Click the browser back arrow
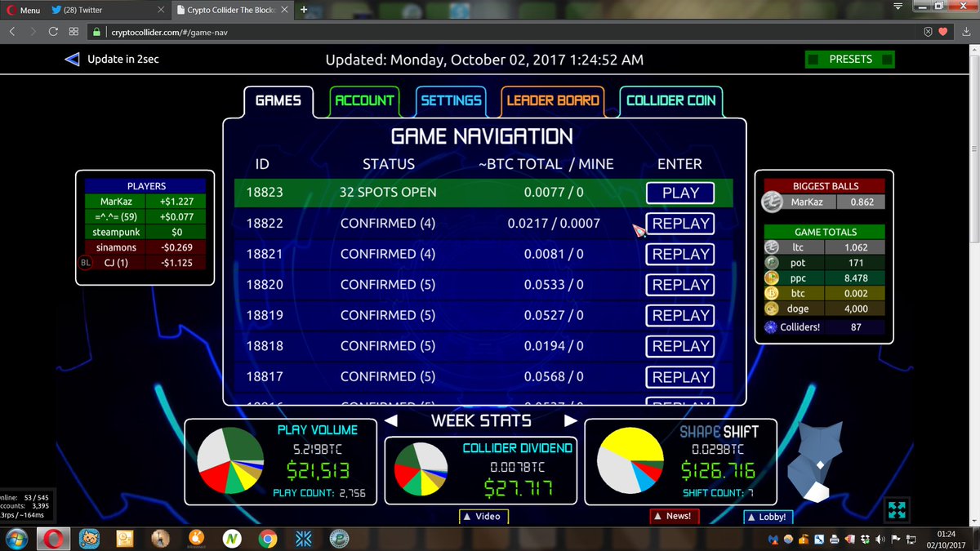 [12, 32]
